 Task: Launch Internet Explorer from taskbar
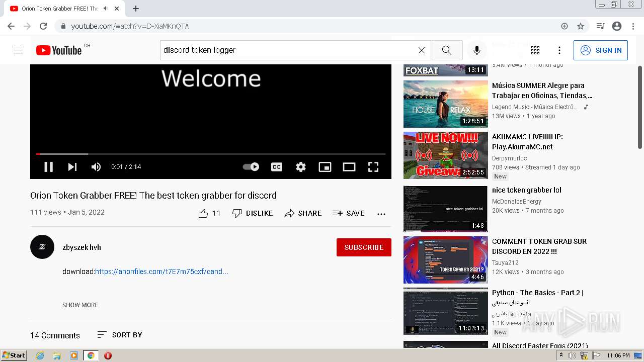(x=40, y=355)
